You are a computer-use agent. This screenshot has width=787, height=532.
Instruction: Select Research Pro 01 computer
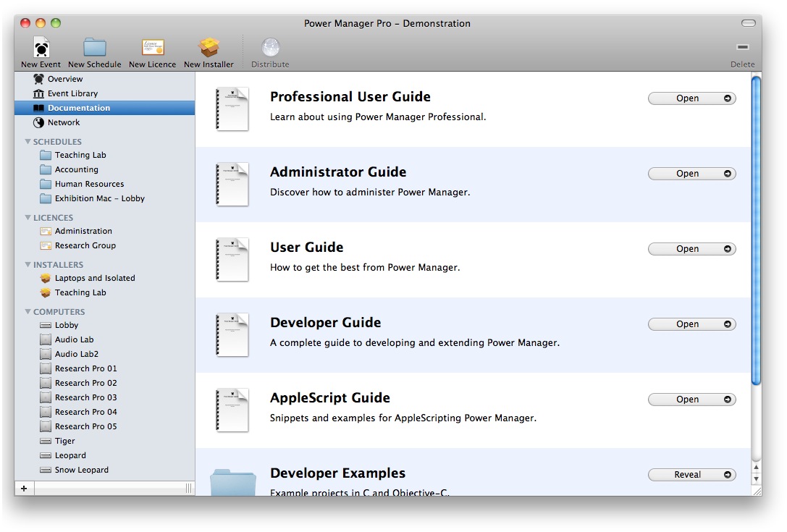[x=104, y=368]
